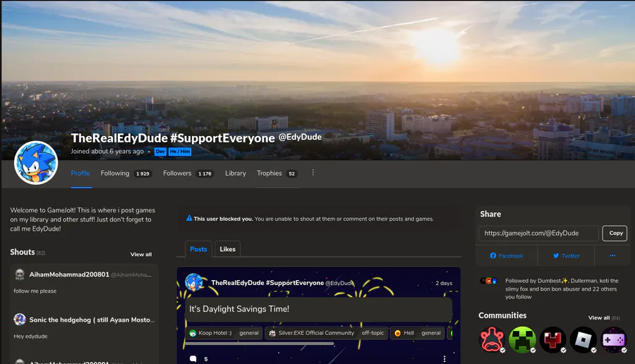Open the red creature community icon
Viewport: 635px width, 364px height.
click(x=492, y=340)
